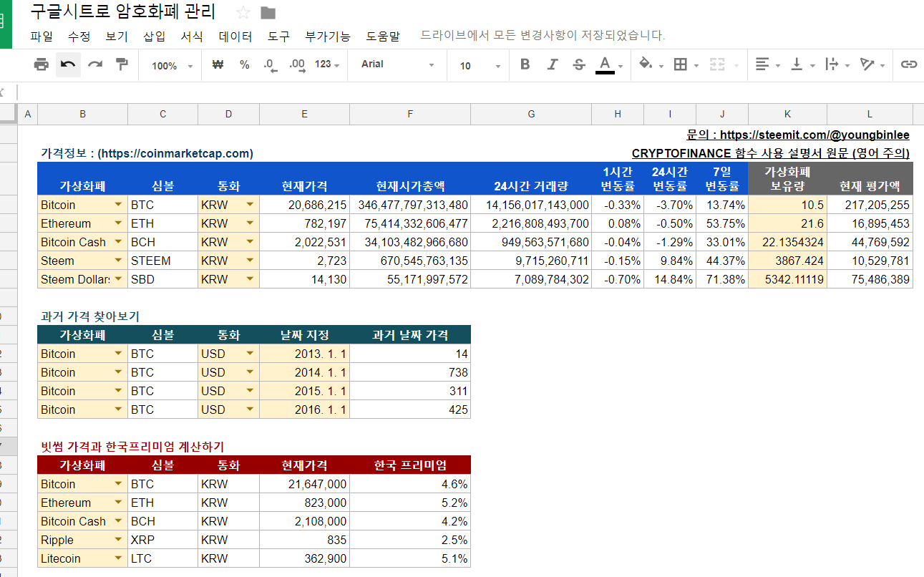Expand the Steem coin dropdown
This screenshot has width=924, height=577.
click(118, 261)
